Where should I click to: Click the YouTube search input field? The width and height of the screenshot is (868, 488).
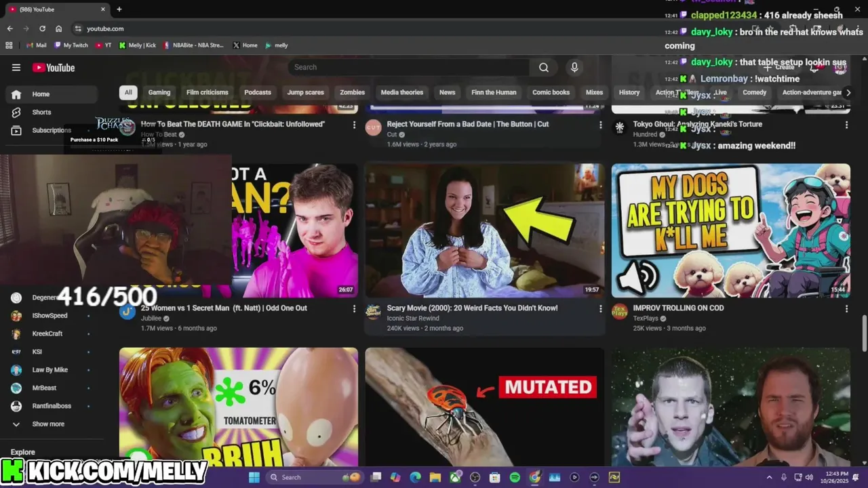click(x=409, y=67)
